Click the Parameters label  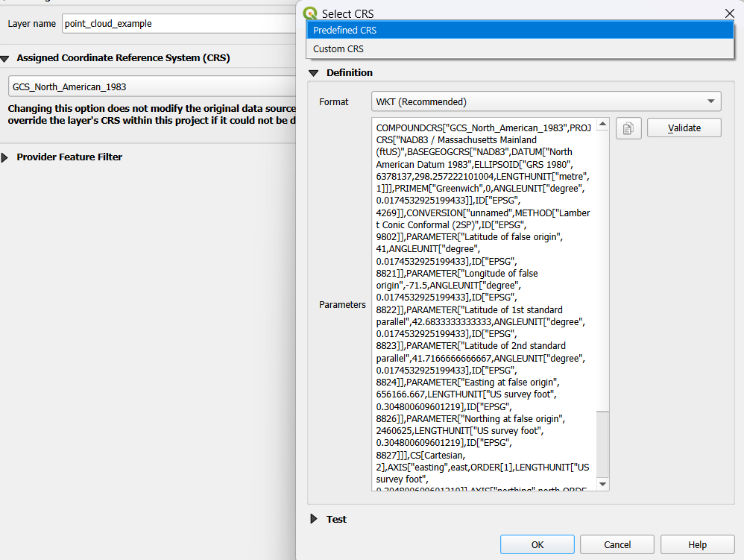click(342, 305)
